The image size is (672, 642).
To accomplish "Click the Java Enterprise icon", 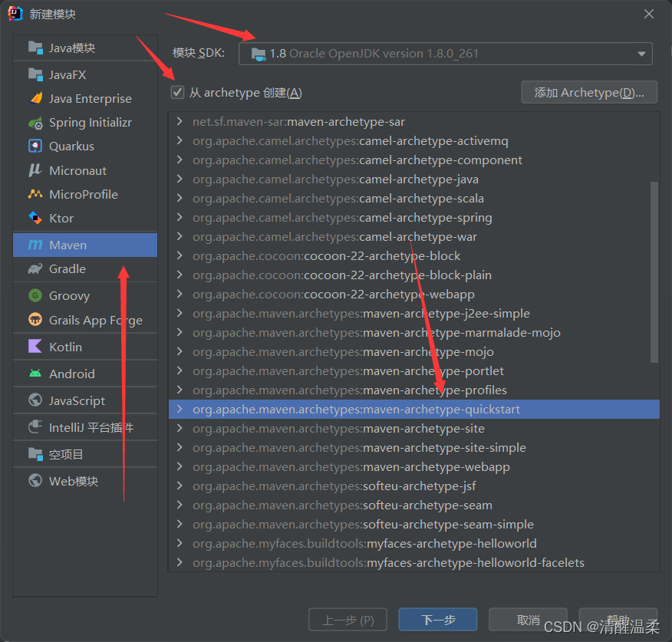I will click(x=36, y=98).
